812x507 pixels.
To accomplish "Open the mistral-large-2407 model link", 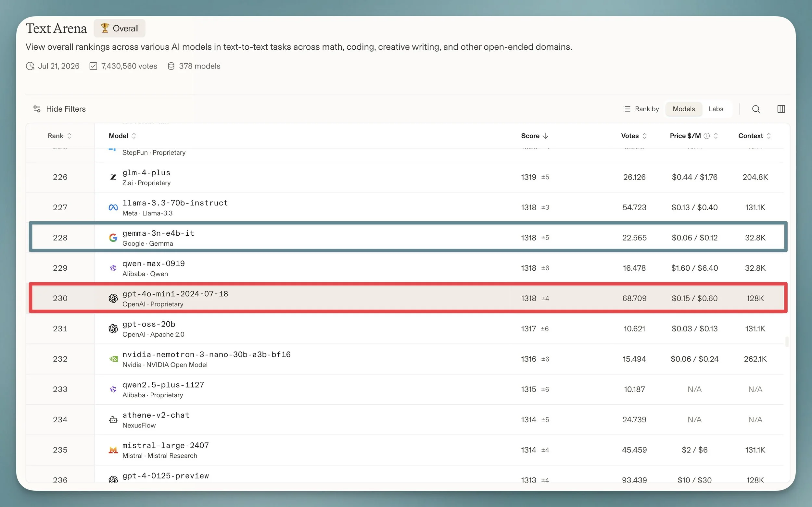I will [166, 446].
